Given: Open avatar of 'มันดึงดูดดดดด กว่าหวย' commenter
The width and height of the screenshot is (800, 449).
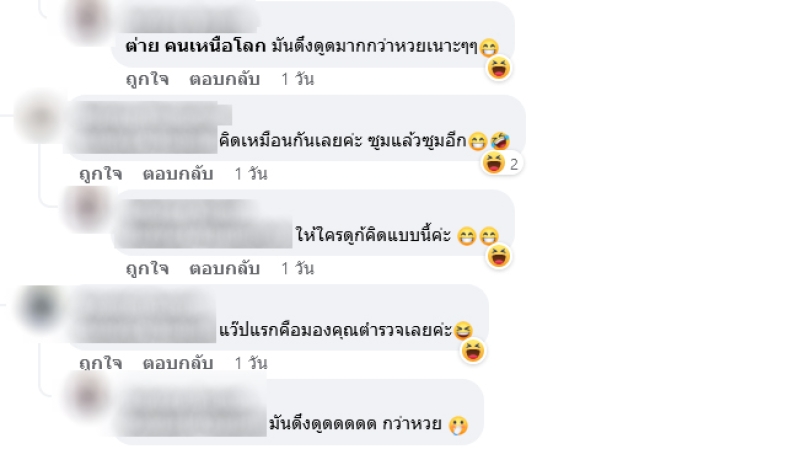Looking at the screenshot, I should [87, 398].
